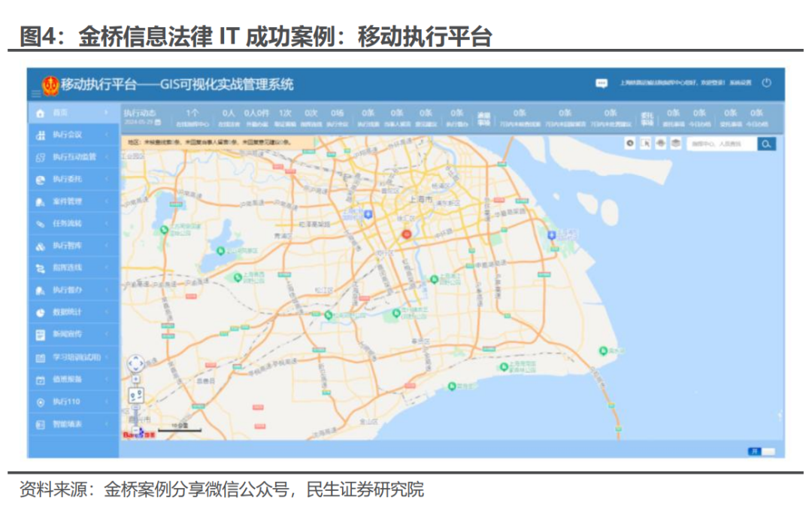Image resolution: width=812 pixels, height=509 pixels.
Task: Click the magnifier search button on map
Action: 766,144
